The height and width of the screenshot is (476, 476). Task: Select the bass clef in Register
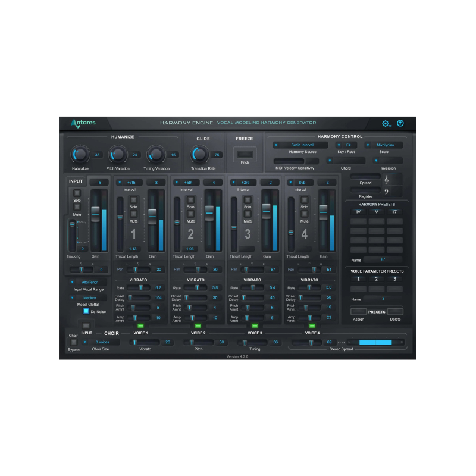[x=386, y=191]
